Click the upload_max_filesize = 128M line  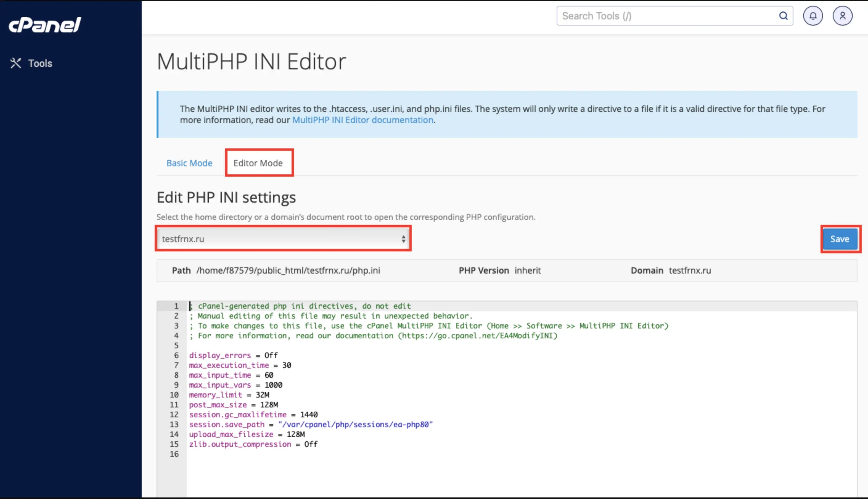click(x=247, y=435)
